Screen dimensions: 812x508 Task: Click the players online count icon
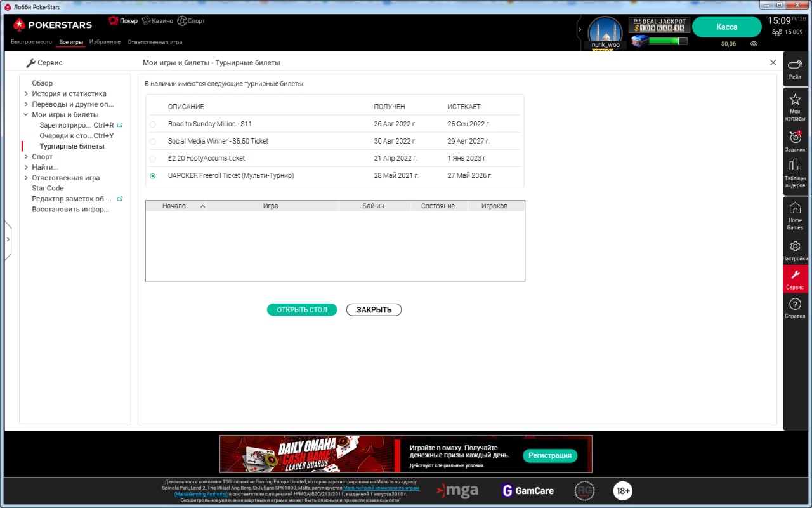click(x=776, y=32)
